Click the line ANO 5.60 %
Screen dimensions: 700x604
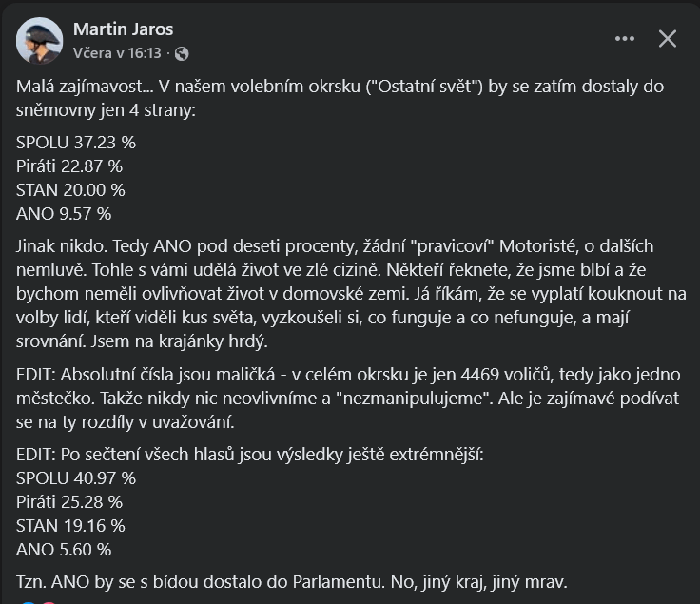(64, 549)
